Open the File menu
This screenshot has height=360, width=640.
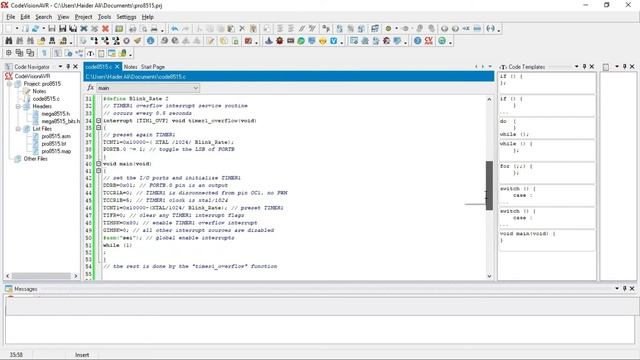(11, 17)
